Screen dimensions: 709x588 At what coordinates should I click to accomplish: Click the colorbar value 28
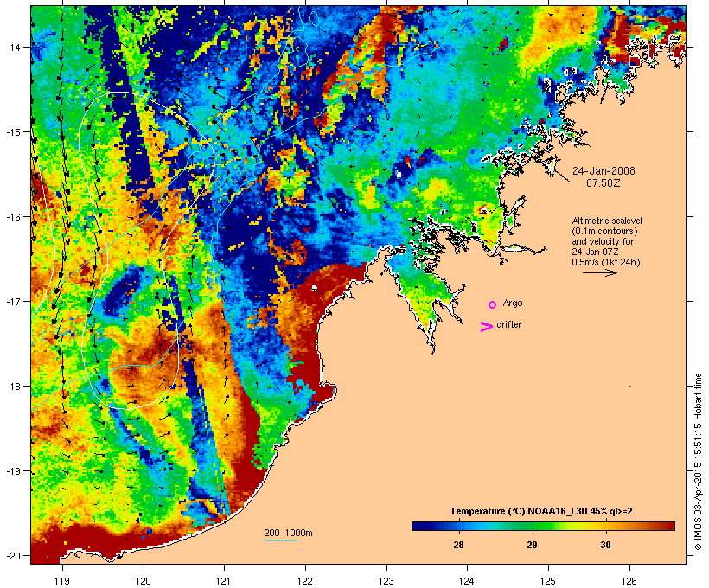(x=458, y=545)
